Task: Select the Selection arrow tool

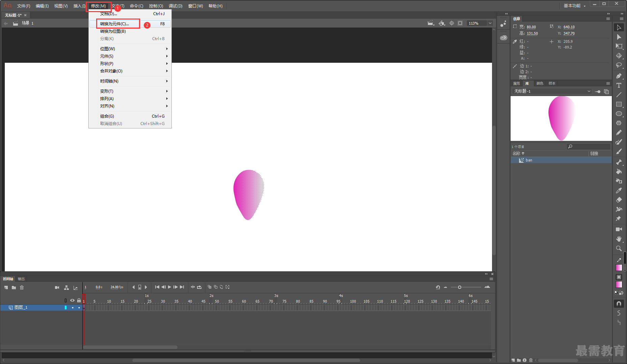Action: pos(619,27)
